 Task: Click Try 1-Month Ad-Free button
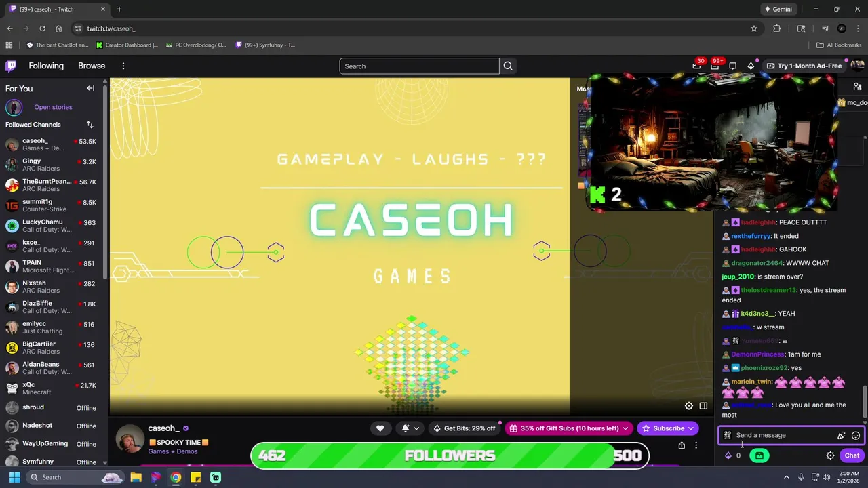[804, 66]
